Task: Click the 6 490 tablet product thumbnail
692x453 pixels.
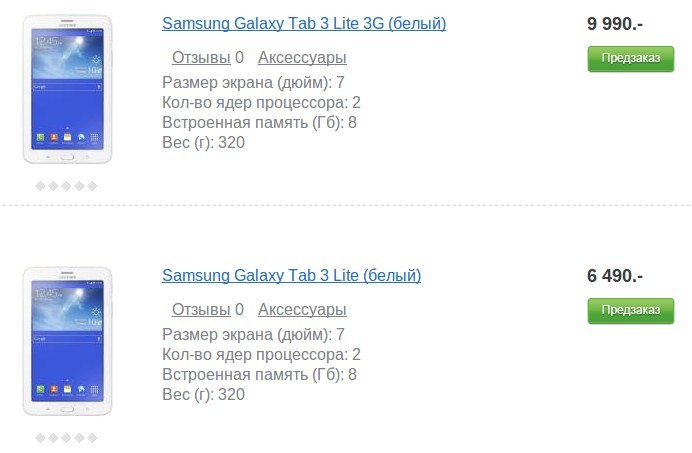Action: click(67, 341)
